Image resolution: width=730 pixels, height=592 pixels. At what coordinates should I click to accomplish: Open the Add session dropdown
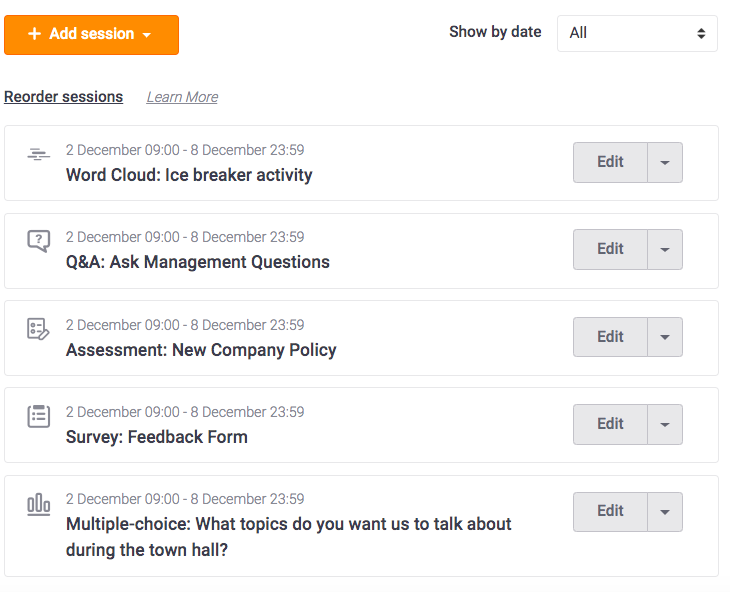91,35
